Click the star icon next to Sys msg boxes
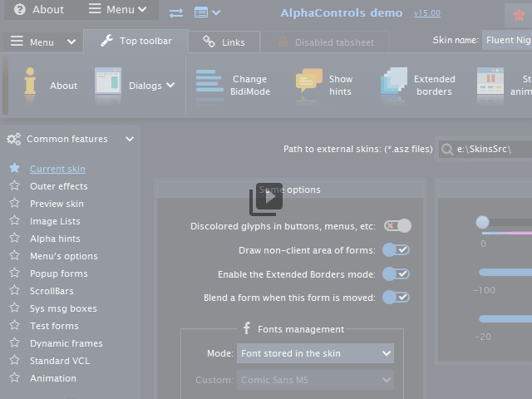 pyautogui.click(x=15, y=308)
